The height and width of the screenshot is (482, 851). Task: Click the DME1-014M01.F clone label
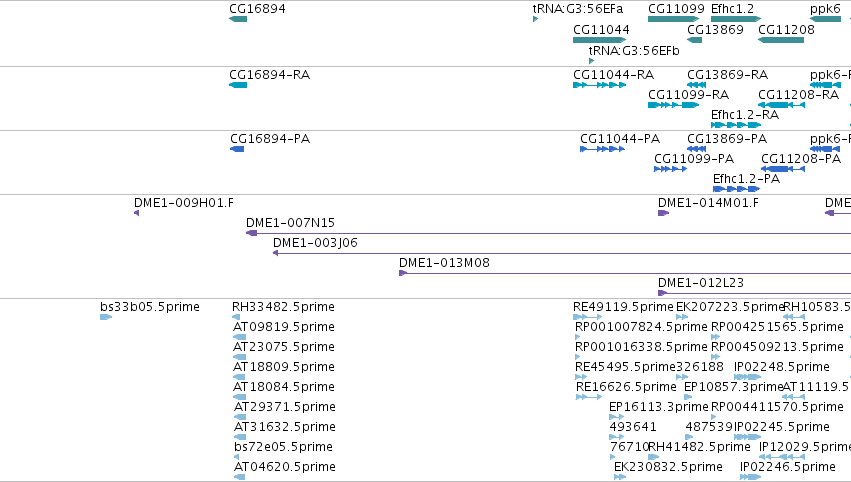click(x=708, y=202)
